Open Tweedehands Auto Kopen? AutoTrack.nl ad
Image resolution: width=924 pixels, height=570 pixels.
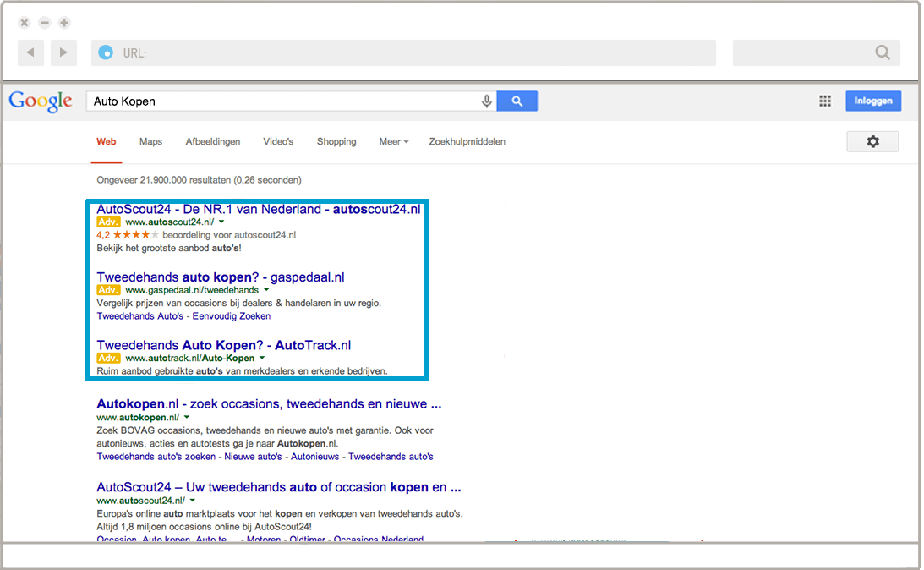tap(224, 345)
